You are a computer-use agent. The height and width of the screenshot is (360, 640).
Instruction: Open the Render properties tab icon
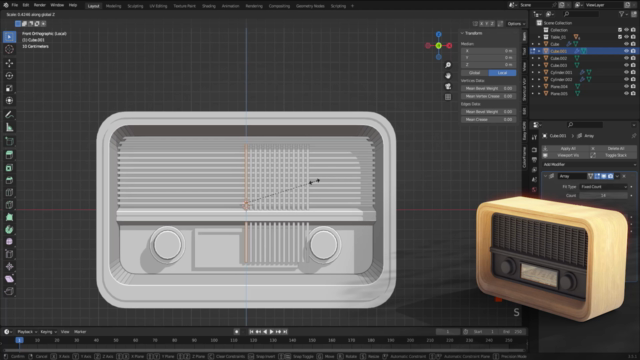pos(534,150)
